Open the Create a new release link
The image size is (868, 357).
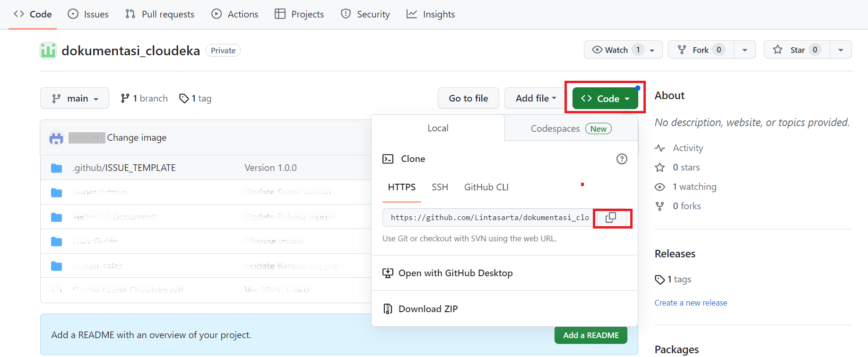coord(690,303)
